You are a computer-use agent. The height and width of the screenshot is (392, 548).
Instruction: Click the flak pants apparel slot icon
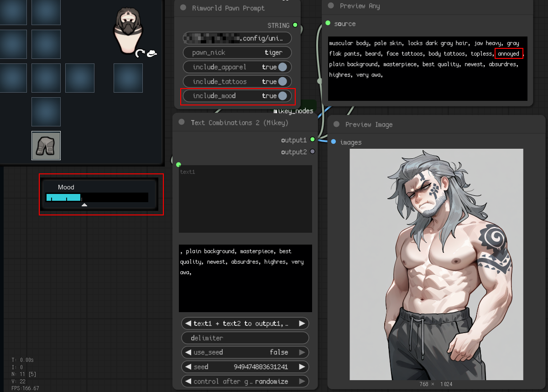[46, 146]
